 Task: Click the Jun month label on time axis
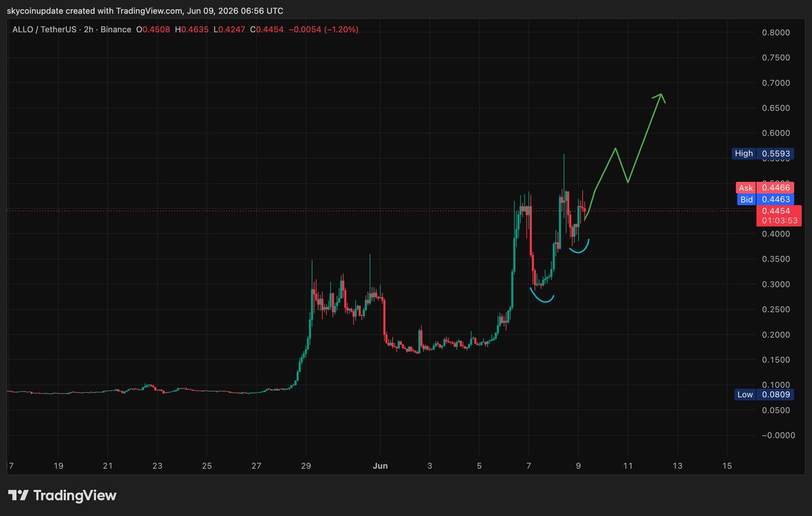(x=380, y=467)
